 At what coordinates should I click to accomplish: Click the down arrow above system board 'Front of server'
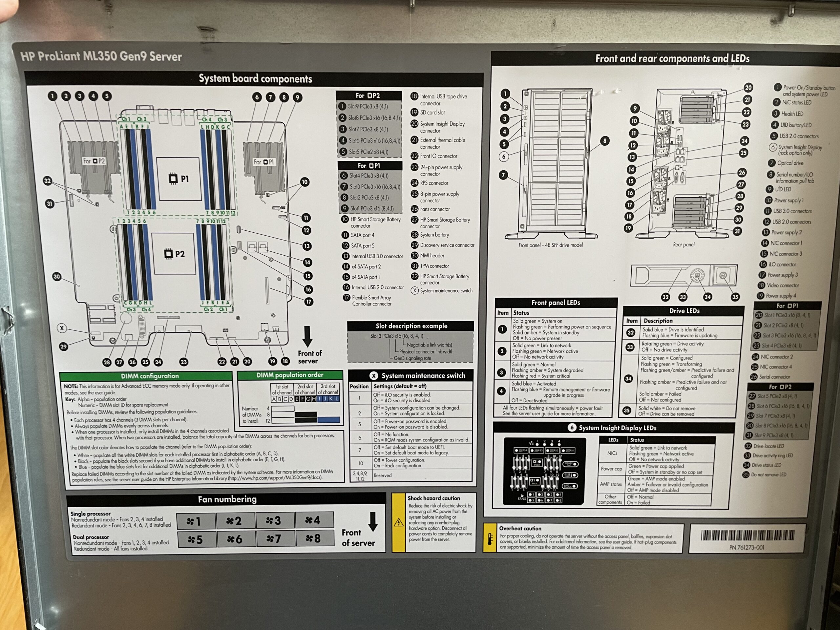pos(307,336)
